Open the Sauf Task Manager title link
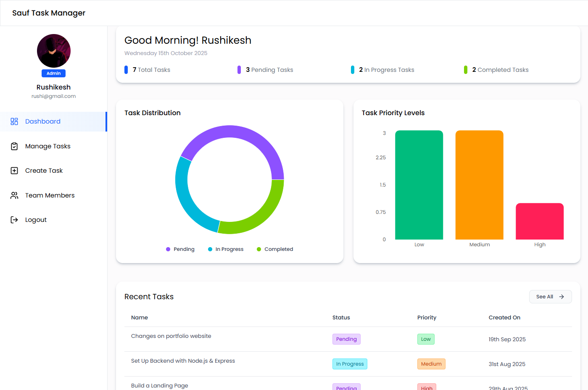This screenshot has width=588, height=390. pyautogui.click(x=49, y=13)
